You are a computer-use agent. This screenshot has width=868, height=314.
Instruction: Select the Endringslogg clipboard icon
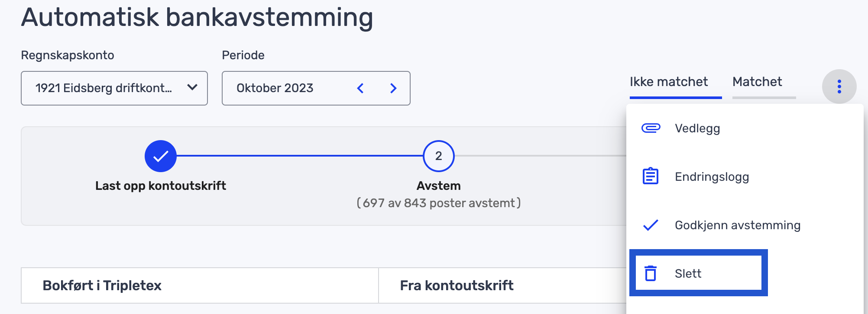[x=650, y=176]
